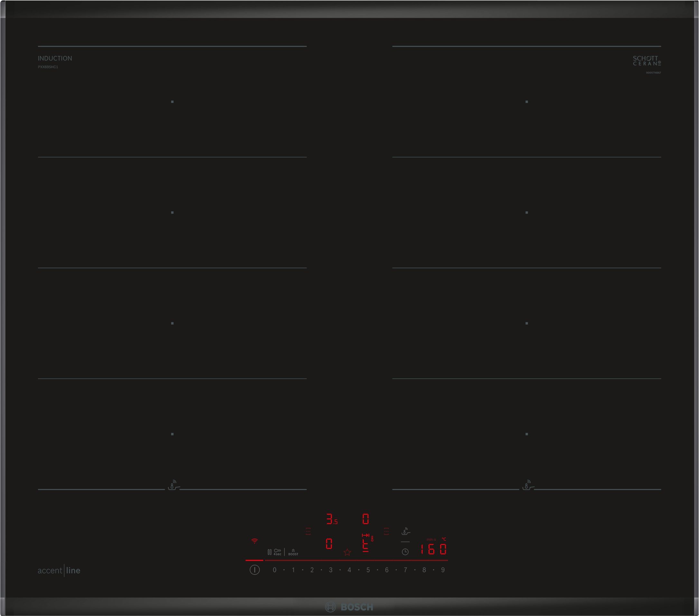Tap level 3 on the power scale

click(x=331, y=570)
